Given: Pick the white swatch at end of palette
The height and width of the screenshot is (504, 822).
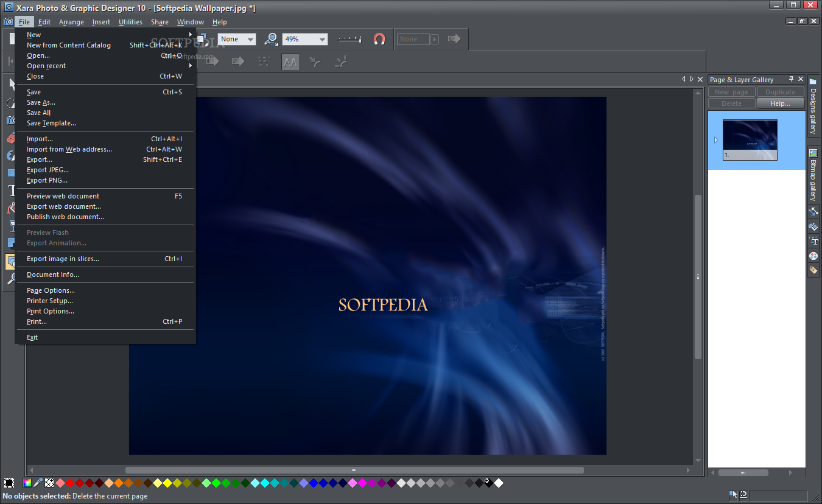Looking at the screenshot, I should [499, 483].
